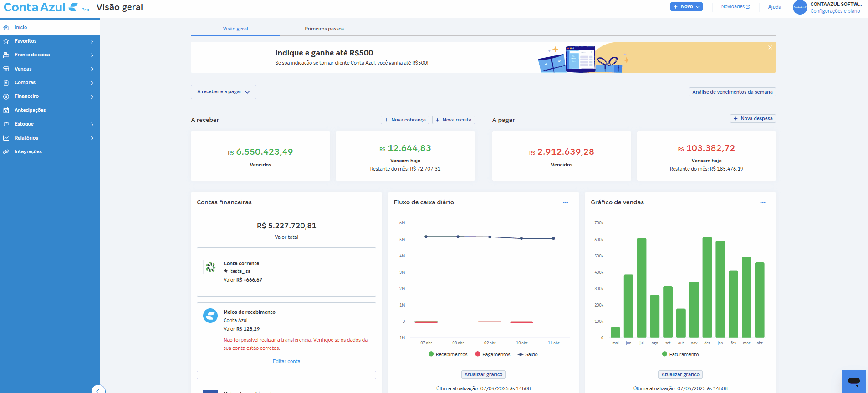Open the chat support bubble icon

click(854, 381)
